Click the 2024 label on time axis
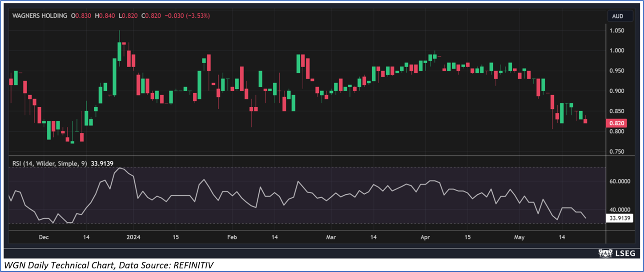The image size is (644, 272). tap(133, 237)
